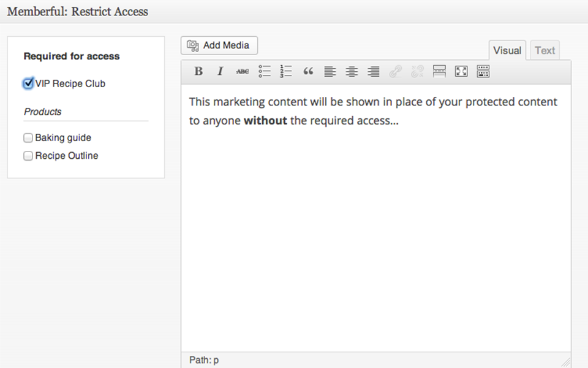This screenshot has width=588, height=368.
Task: Toggle bold formatting in the editor
Action: [198, 71]
